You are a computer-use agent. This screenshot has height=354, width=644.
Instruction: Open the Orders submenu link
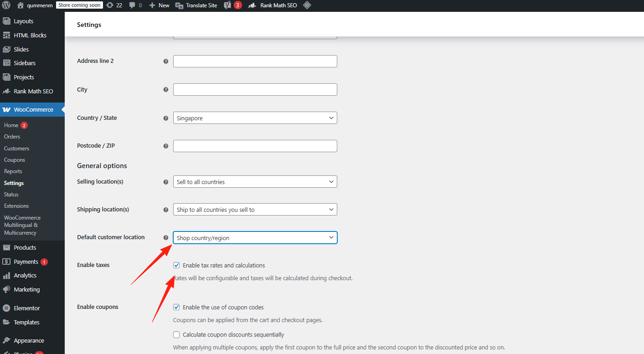[12, 137]
